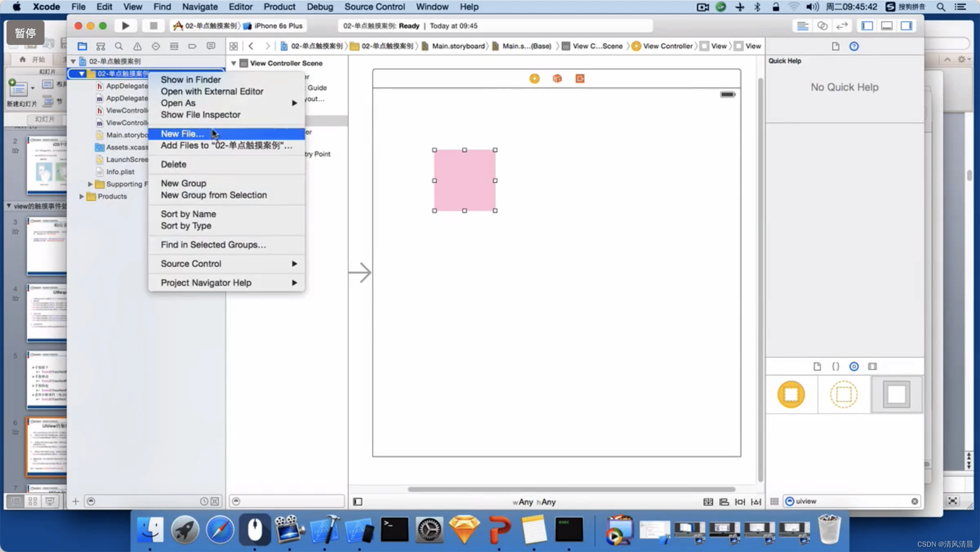
Task: Collapse the View Controller Scene outline
Action: click(x=234, y=63)
